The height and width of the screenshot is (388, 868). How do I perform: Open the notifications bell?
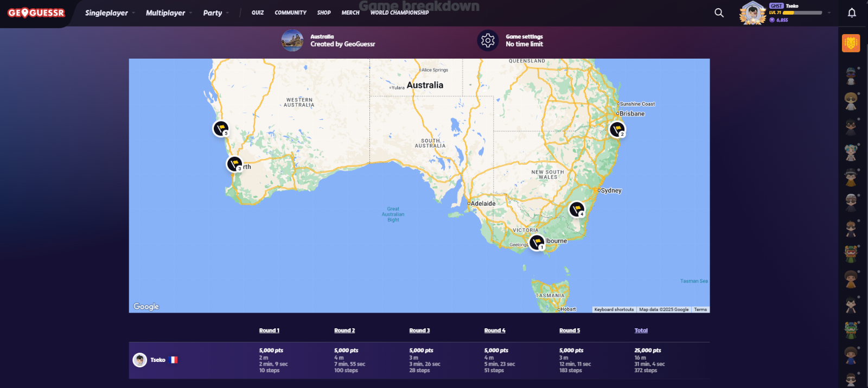point(852,13)
